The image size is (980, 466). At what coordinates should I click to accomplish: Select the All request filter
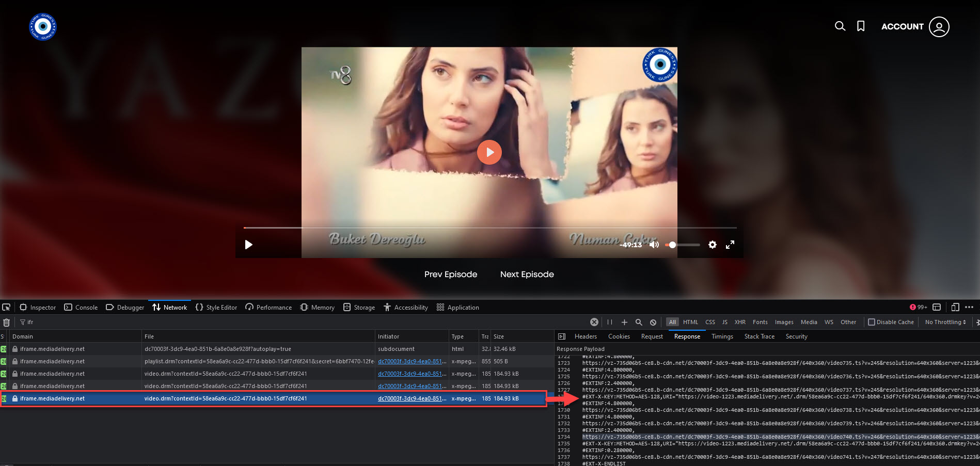point(672,322)
